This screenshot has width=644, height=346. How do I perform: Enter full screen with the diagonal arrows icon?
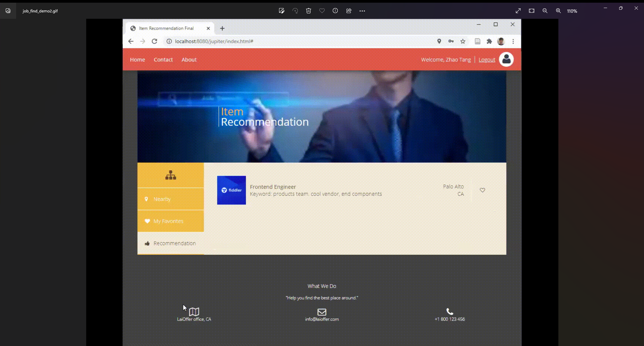pos(518,11)
